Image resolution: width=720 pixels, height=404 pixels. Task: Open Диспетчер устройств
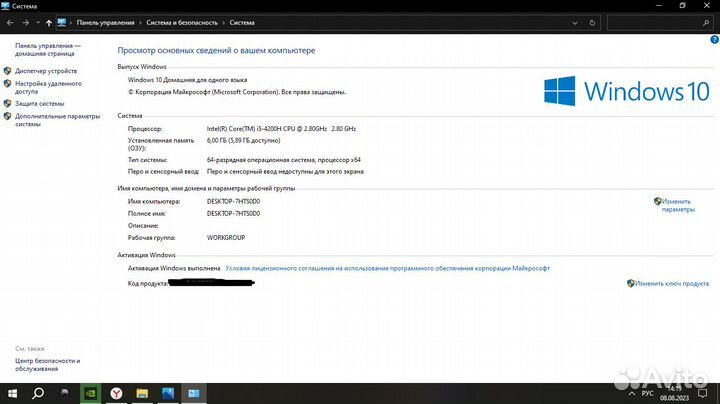pos(46,71)
